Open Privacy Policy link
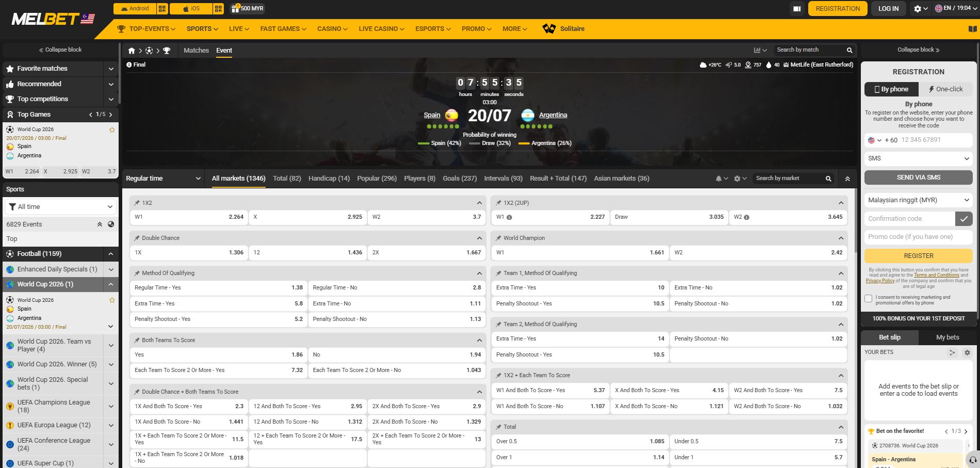Screen dimensions: 980x468 (880, 281)
